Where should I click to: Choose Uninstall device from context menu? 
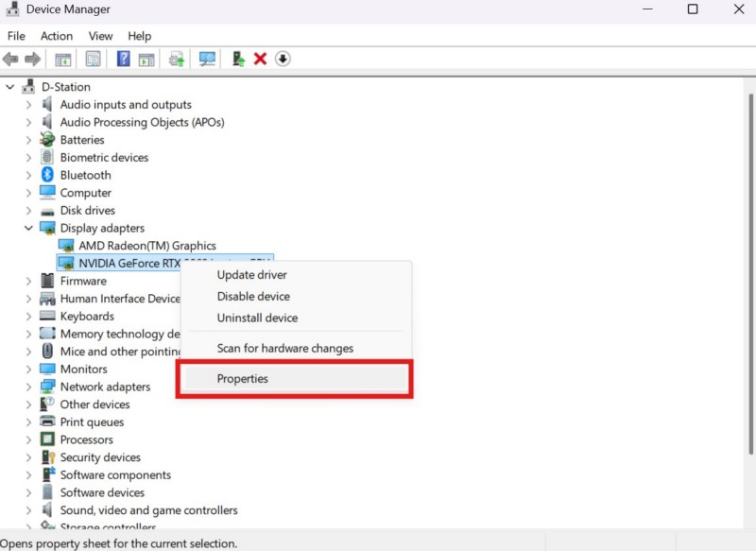tap(257, 319)
